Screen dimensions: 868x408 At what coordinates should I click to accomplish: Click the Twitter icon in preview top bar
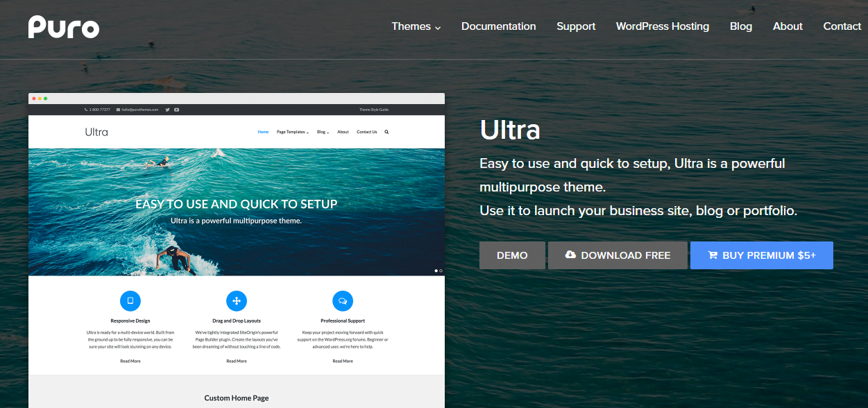click(167, 110)
